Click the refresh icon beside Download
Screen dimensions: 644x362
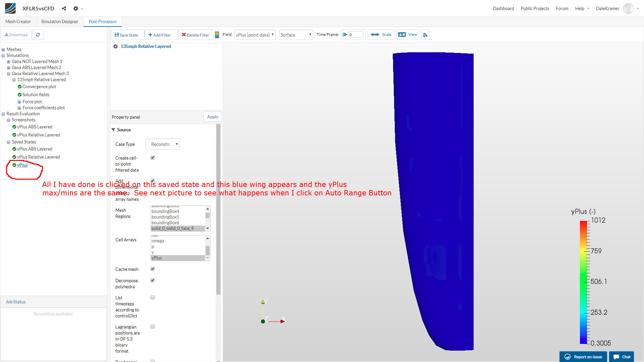(38, 35)
